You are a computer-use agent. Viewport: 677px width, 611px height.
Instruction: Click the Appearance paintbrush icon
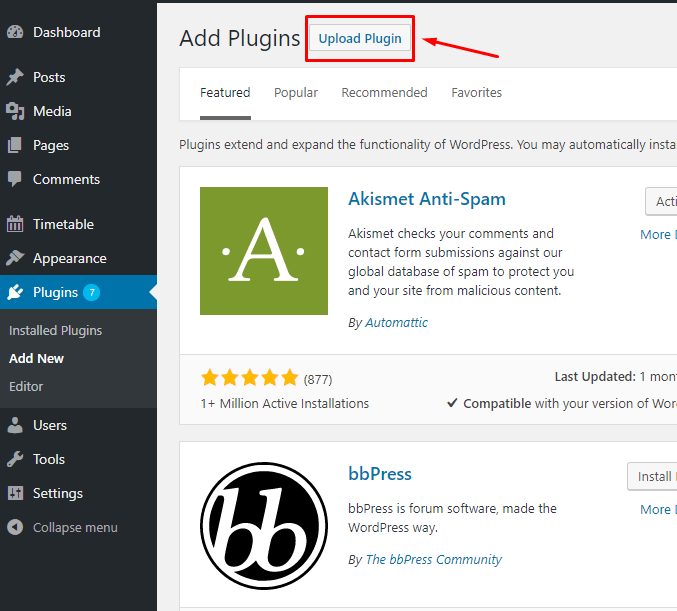click(15, 258)
